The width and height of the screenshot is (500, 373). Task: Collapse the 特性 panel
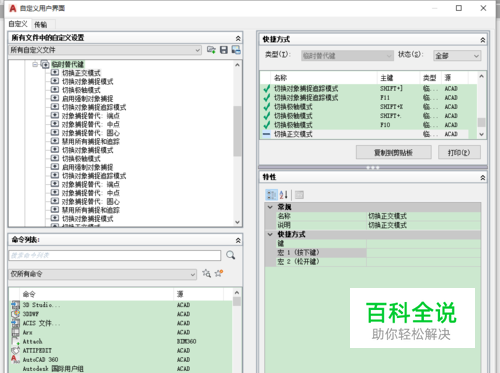click(x=482, y=178)
